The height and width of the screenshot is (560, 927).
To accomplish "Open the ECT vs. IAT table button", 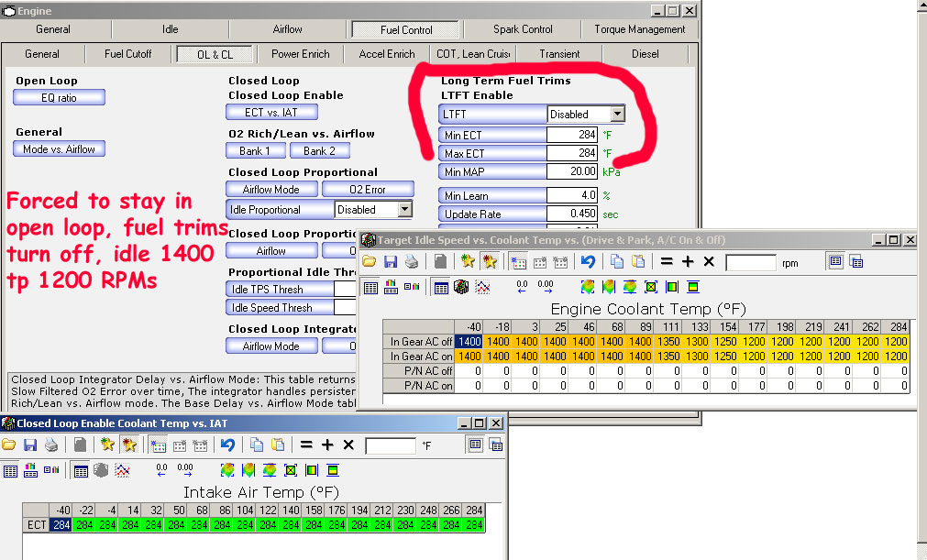I will coord(272,113).
